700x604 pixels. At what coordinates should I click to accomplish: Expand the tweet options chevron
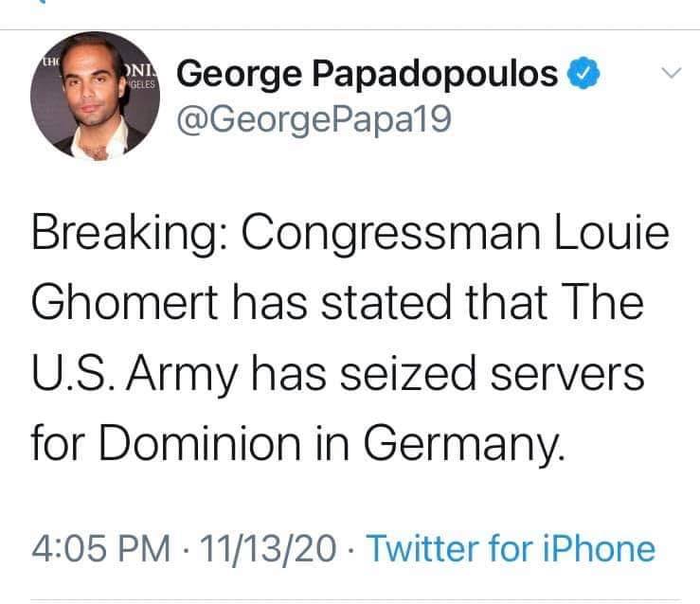pos(671,72)
